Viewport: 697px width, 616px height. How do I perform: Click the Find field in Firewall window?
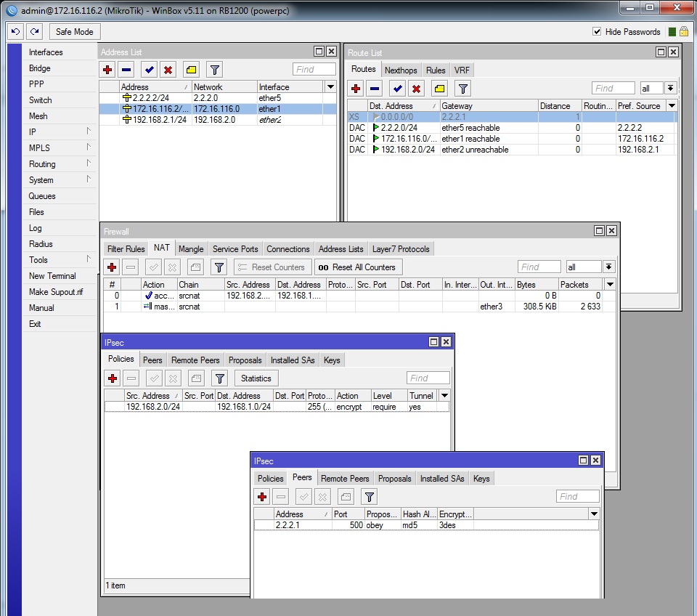(539, 267)
